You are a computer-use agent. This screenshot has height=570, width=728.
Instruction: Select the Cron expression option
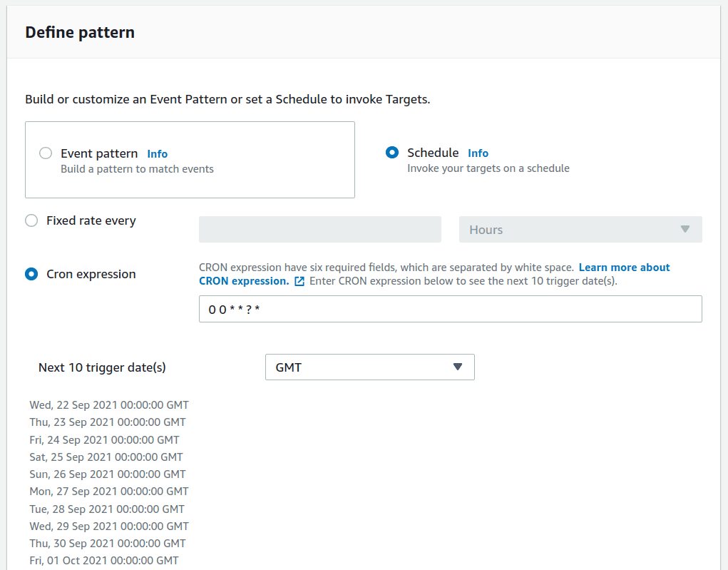pyautogui.click(x=31, y=273)
